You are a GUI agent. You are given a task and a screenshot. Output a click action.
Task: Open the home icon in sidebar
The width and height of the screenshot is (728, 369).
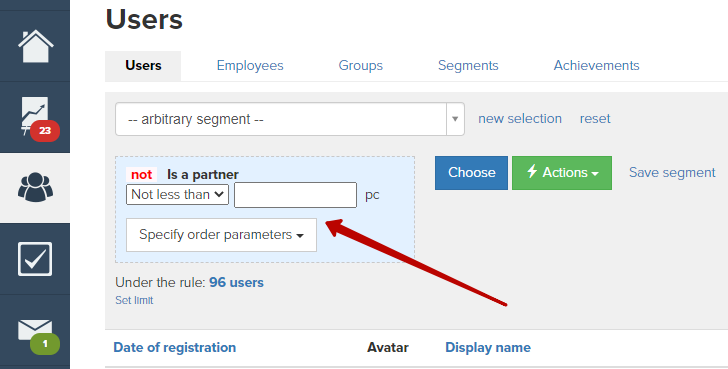(x=35, y=46)
